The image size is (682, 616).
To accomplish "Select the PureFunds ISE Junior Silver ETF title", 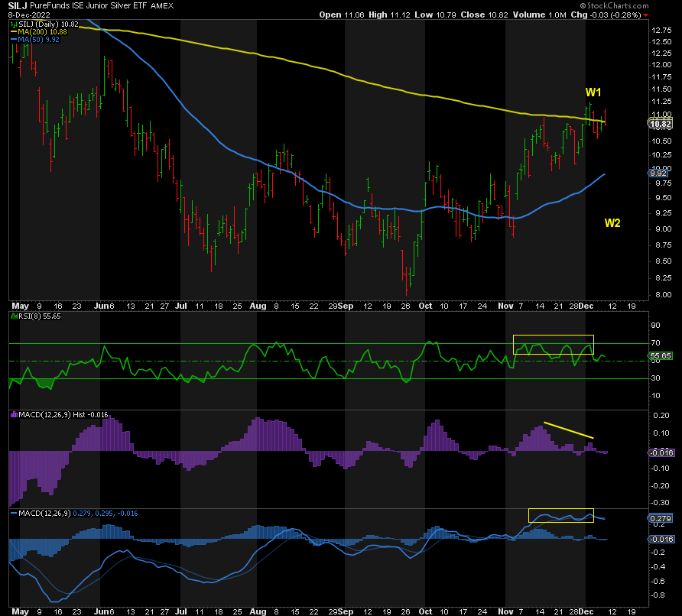I will (89, 5).
